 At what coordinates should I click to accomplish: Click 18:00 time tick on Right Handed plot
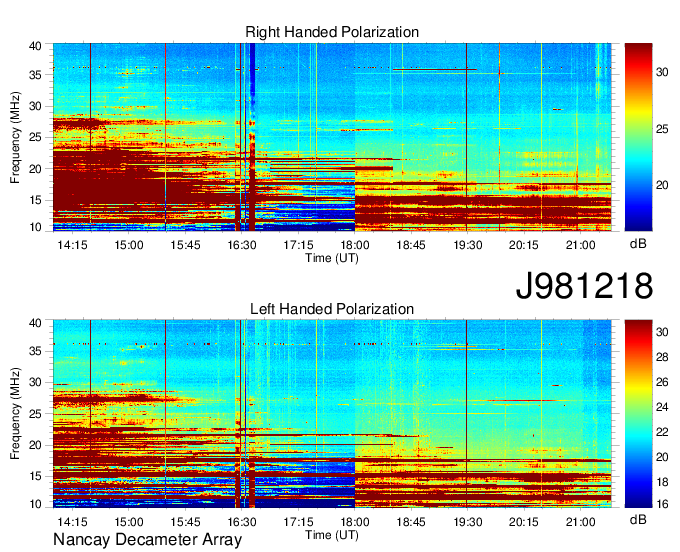355,245
